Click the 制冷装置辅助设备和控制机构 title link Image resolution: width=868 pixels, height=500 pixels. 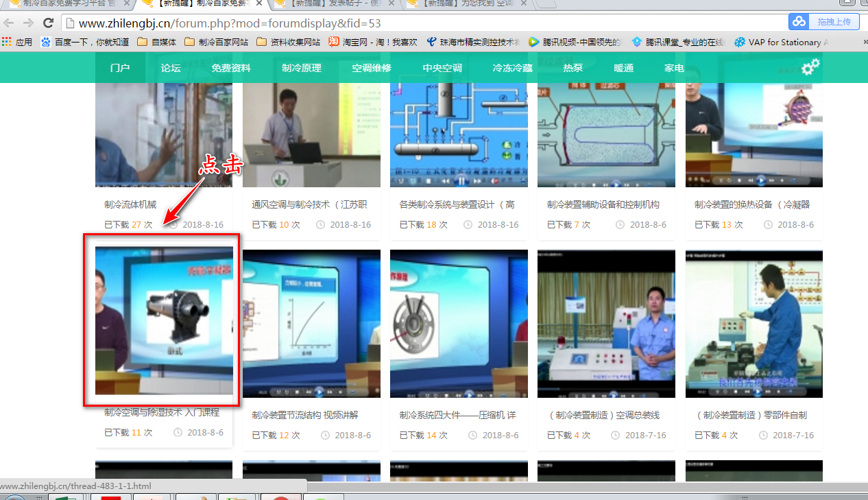tap(603, 204)
